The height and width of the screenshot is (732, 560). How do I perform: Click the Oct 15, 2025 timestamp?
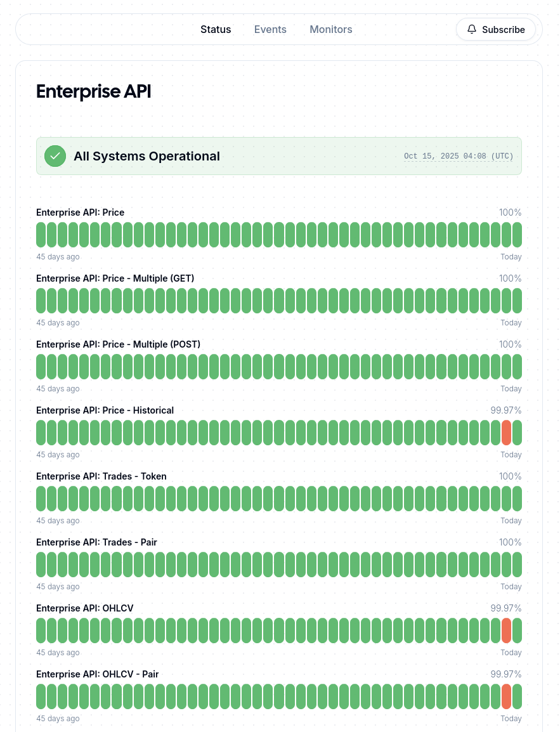pyautogui.click(x=459, y=157)
